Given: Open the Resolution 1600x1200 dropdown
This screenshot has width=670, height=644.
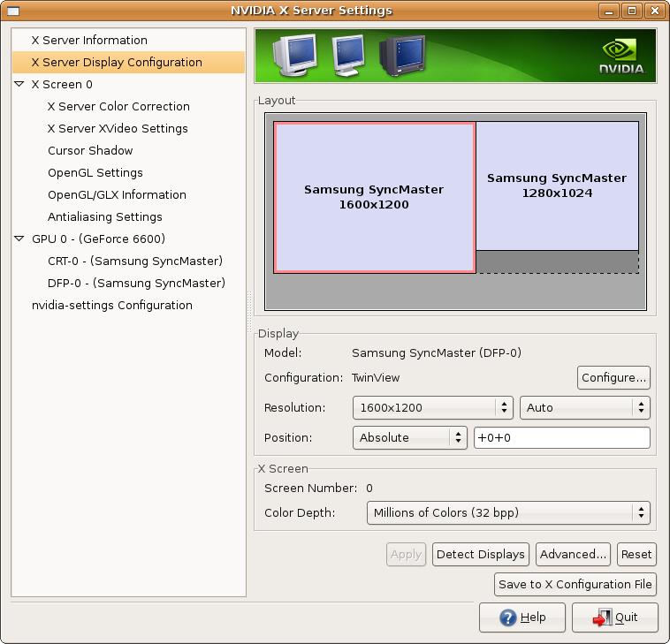Looking at the screenshot, I should point(432,408).
